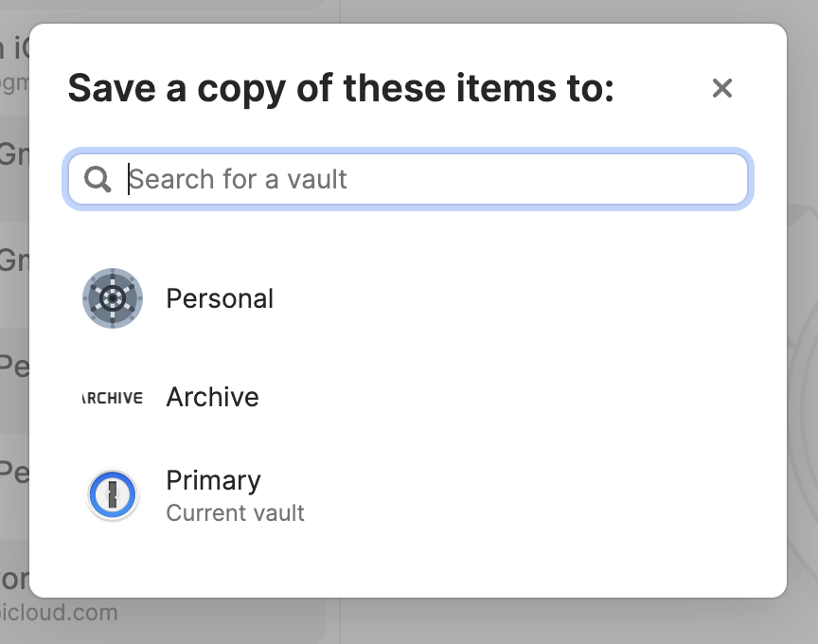Viewport: 818px width, 644px height.
Task: Click the first background Pe list item
Action: (13, 367)
